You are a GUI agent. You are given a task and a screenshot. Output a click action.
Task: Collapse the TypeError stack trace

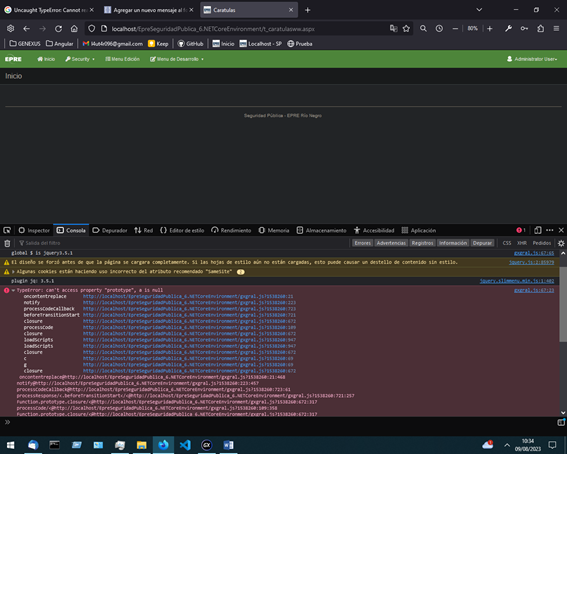point(13,290)
